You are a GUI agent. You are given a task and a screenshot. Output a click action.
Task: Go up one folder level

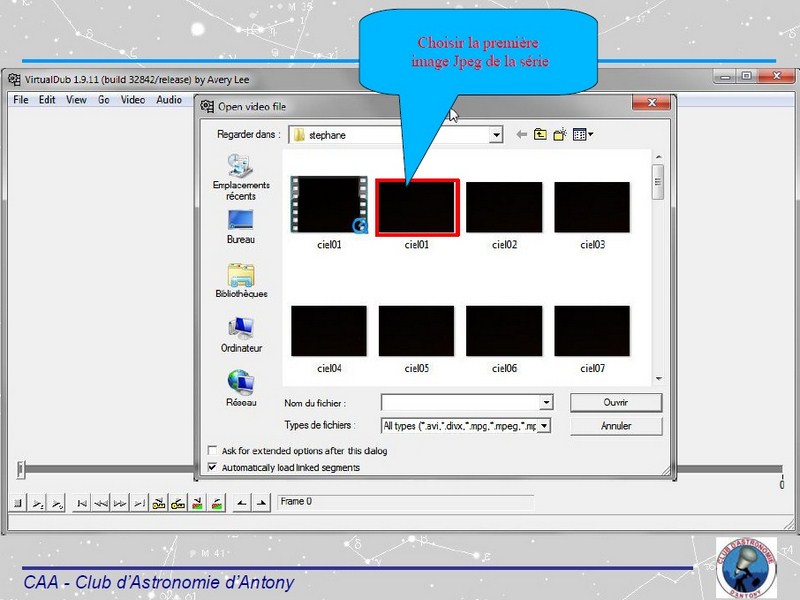point(540,134)
